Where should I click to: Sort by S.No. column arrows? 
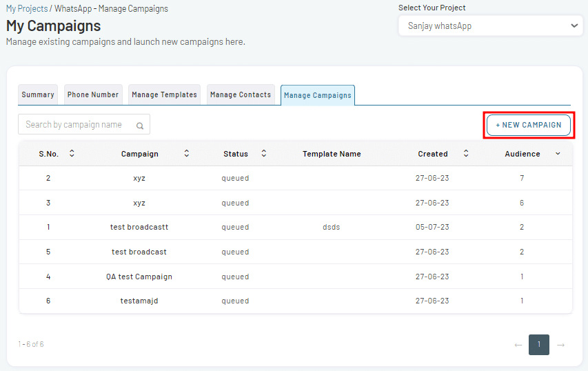click(x=72, y=153)
